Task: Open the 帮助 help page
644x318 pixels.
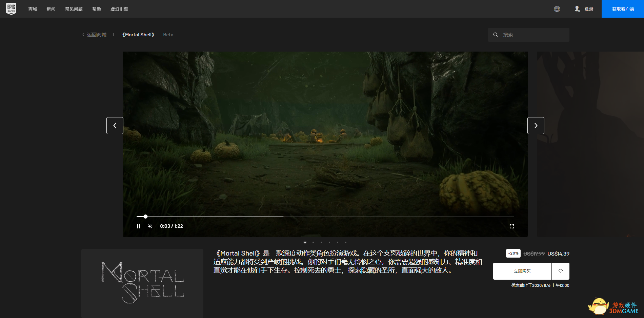Action: pos(97,9)
